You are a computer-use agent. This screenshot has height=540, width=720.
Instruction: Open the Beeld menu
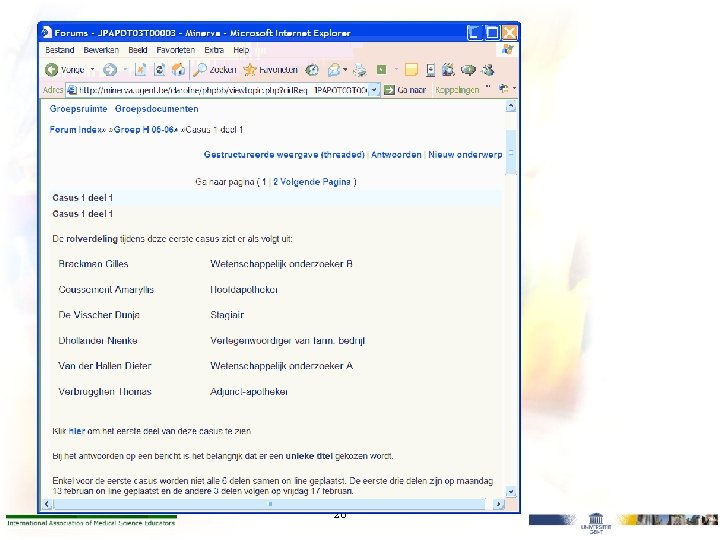point(138,50)
